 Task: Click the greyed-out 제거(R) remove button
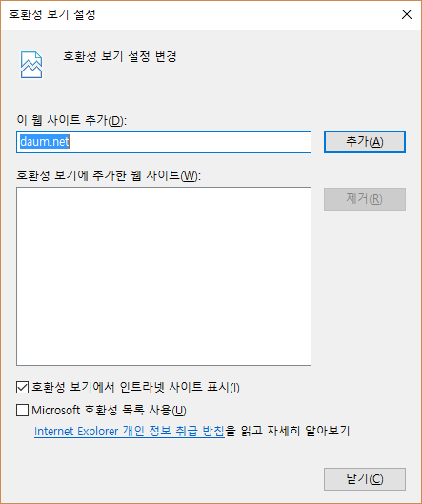coord(365,199)
